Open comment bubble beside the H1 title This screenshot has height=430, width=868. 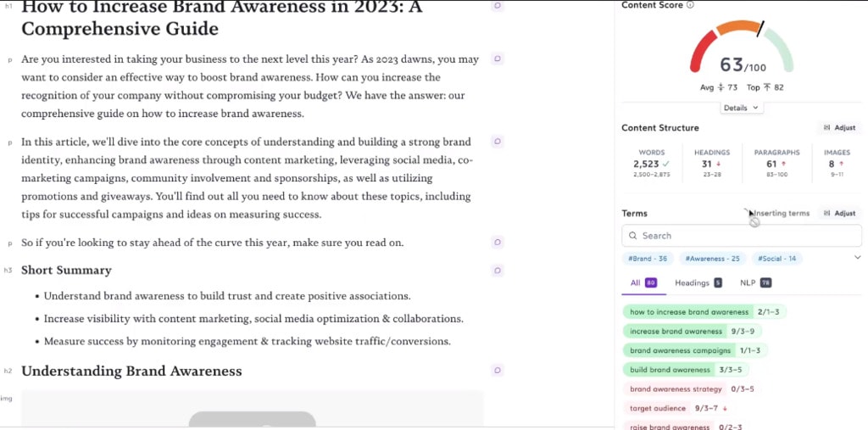497,6
